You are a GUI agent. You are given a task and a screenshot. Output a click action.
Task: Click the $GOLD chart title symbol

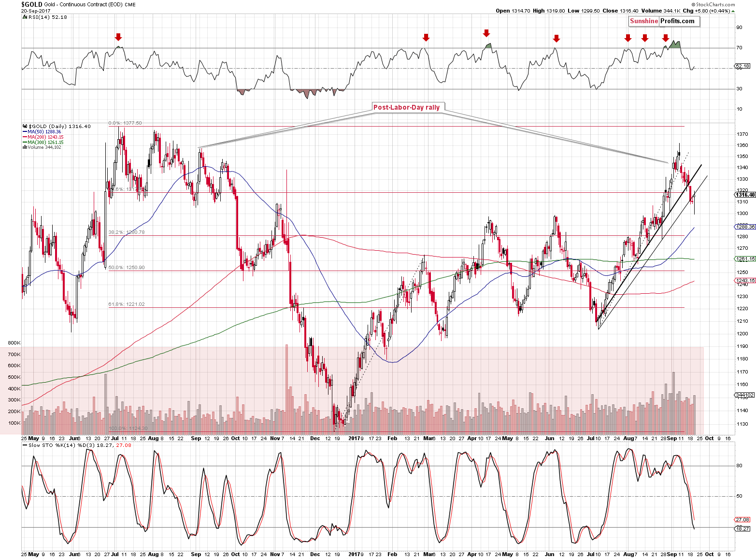(31, 4)
